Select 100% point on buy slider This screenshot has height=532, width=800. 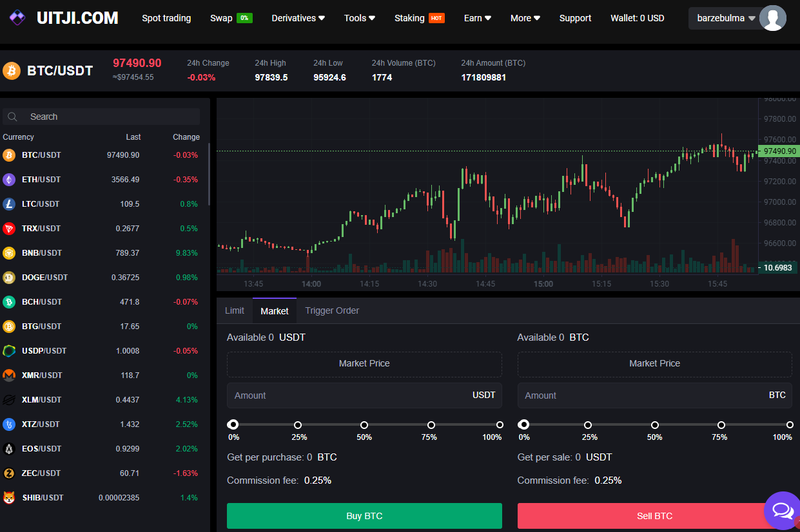click(x=500, y=425)
